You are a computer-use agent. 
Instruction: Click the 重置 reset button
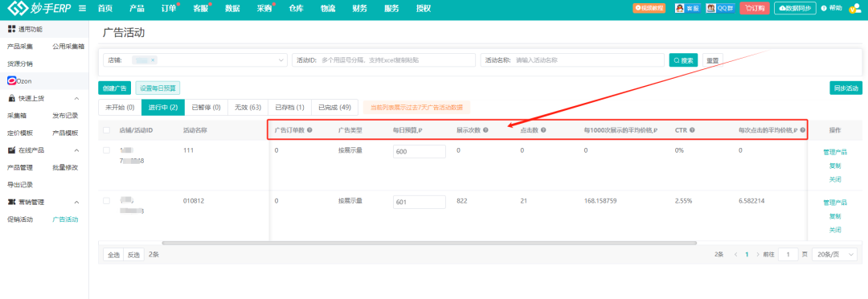pos(712,59)
